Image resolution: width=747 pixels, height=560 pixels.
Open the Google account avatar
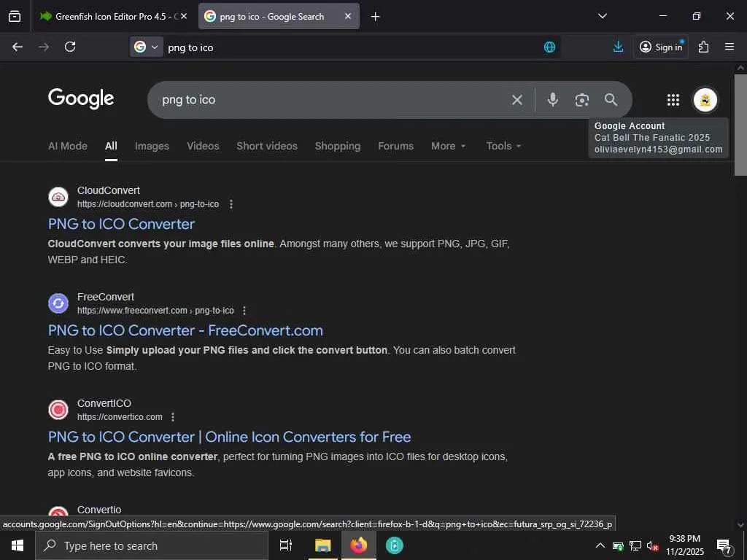705,100
